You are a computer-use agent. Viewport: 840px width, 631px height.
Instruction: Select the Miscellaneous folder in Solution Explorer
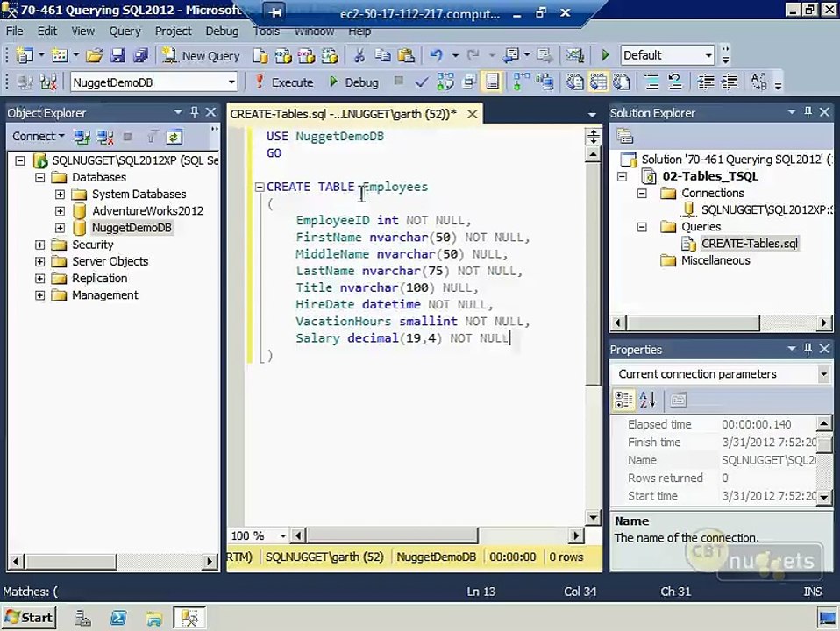[x=715, y=260]
